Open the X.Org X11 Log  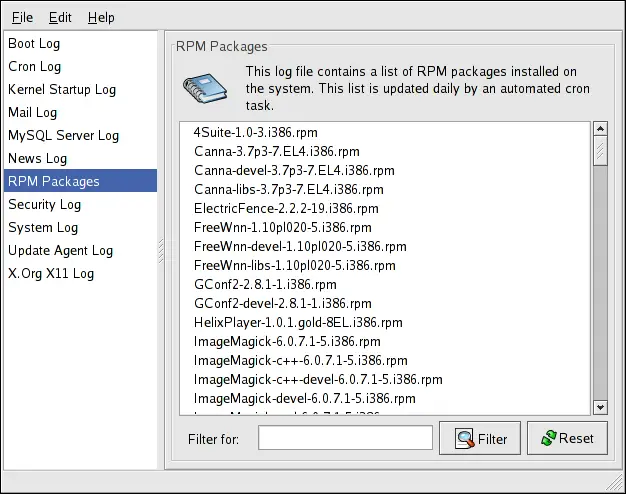pos(51,274)
